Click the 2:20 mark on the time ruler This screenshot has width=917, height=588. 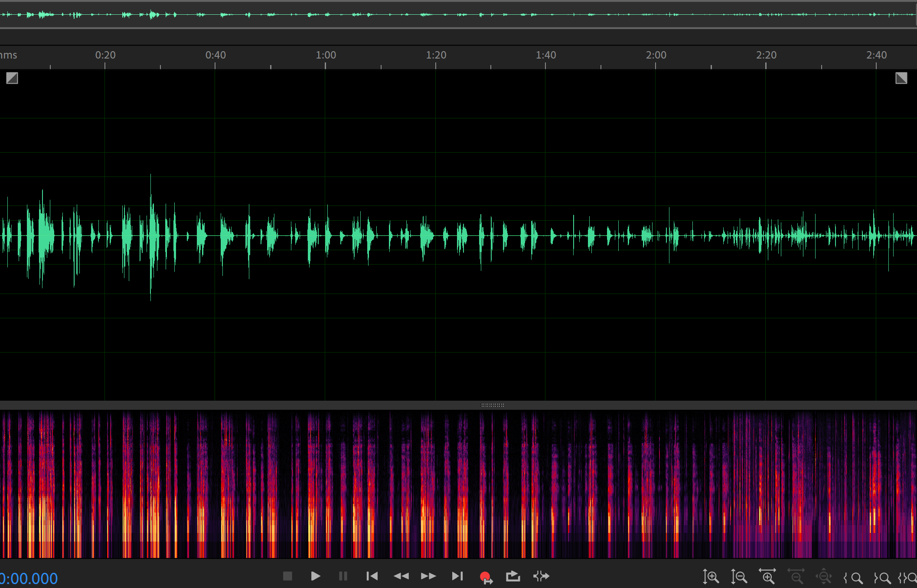click(x=766, y=55)
